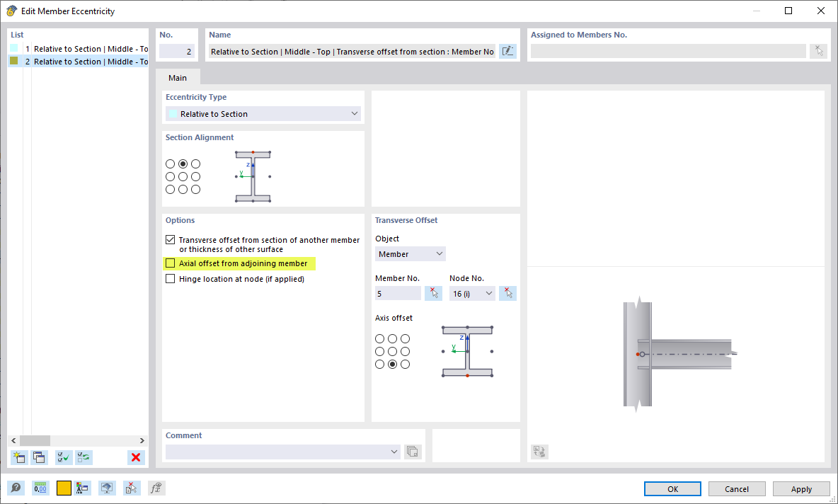Click the display settings monitor icon in bottom bar
Screen dimensions: 838x504
[x=107, y=488]
